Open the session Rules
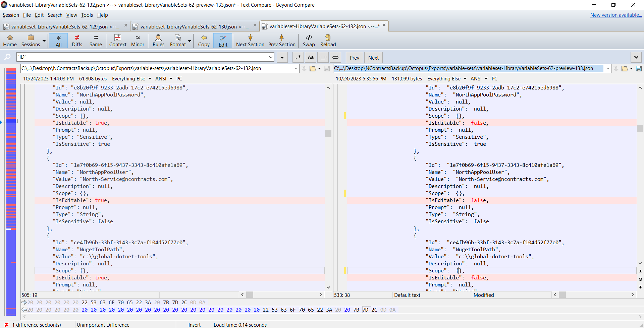This screenshot has width=644, height=328. click(x=158, y=41)
